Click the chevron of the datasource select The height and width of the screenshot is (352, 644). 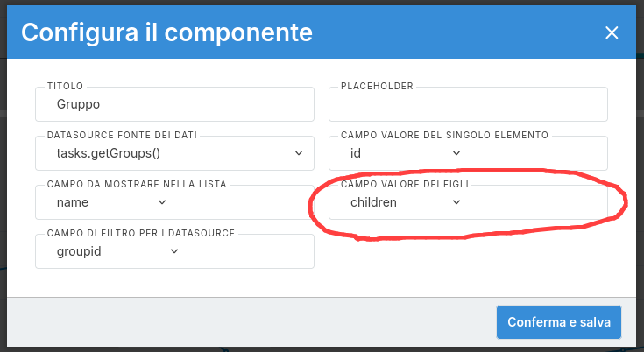point(299,153)
